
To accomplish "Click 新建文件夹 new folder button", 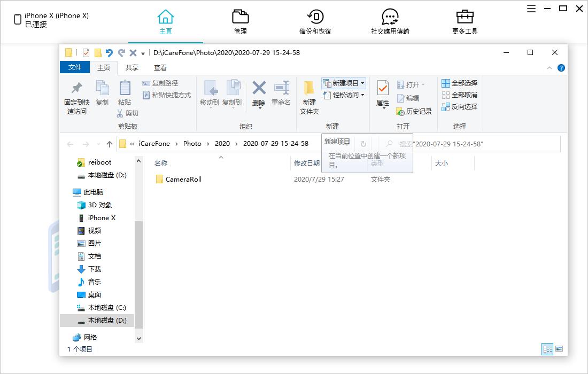I will pyautogui.click(x=310, y=98).
